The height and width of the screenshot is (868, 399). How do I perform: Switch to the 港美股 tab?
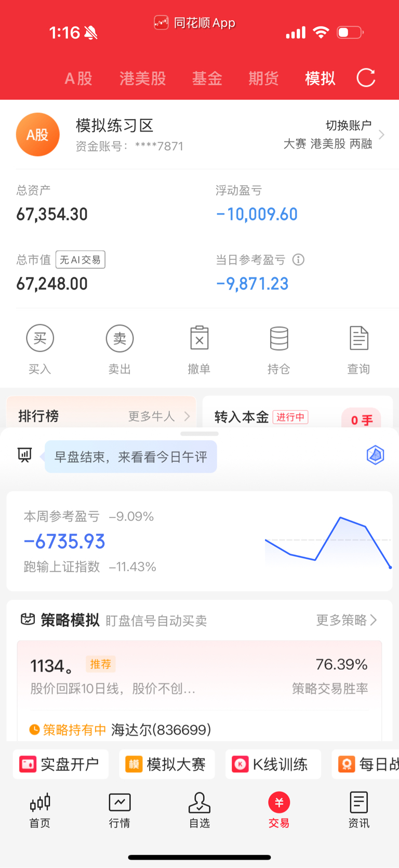coord(143,78)
